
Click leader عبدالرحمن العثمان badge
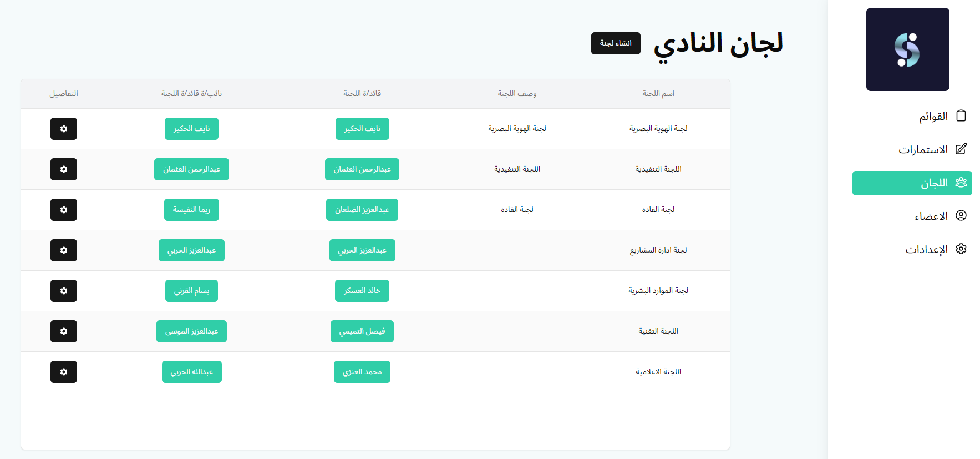pyautogui.click(x=362, y=169)
